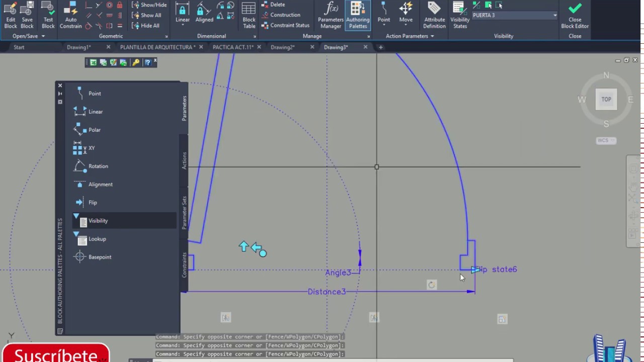Viewport: 644px width, 362px height.
Task: Click the Auto Constrain button
Action: pyautogui.click(x=70, y=15)
